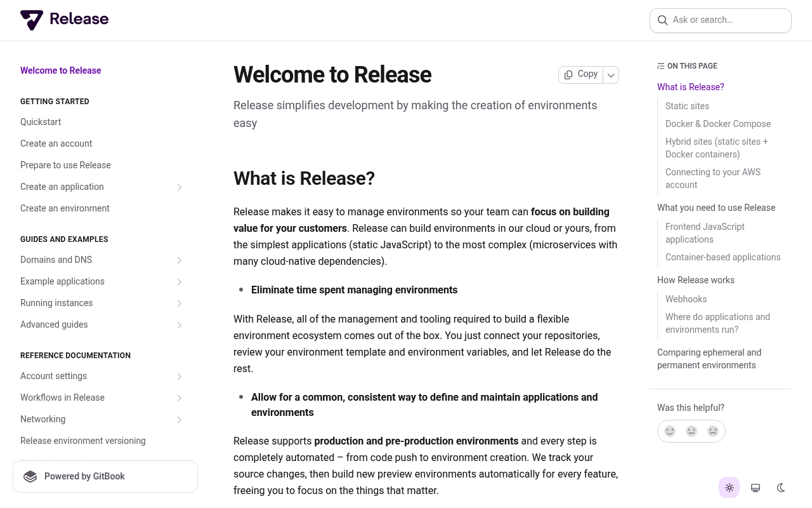812x508 pixels.
Task: Expand Account settings chevron
Action: [x=180, y=377]
